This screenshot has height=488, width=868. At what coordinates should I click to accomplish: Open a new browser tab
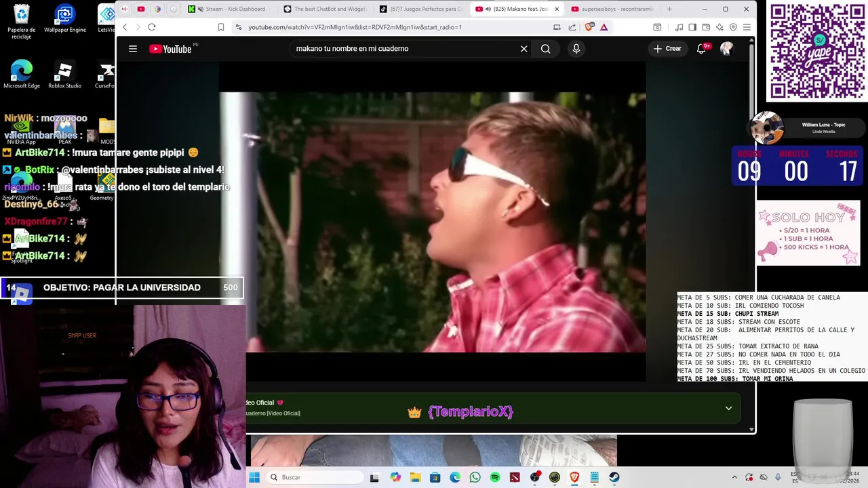[x=669, y=9]
